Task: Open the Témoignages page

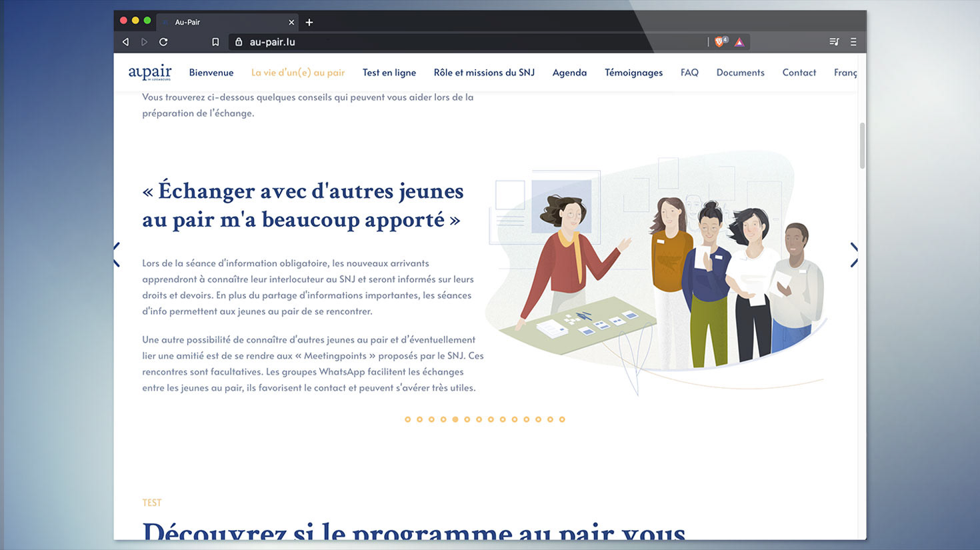Action: 633,73
